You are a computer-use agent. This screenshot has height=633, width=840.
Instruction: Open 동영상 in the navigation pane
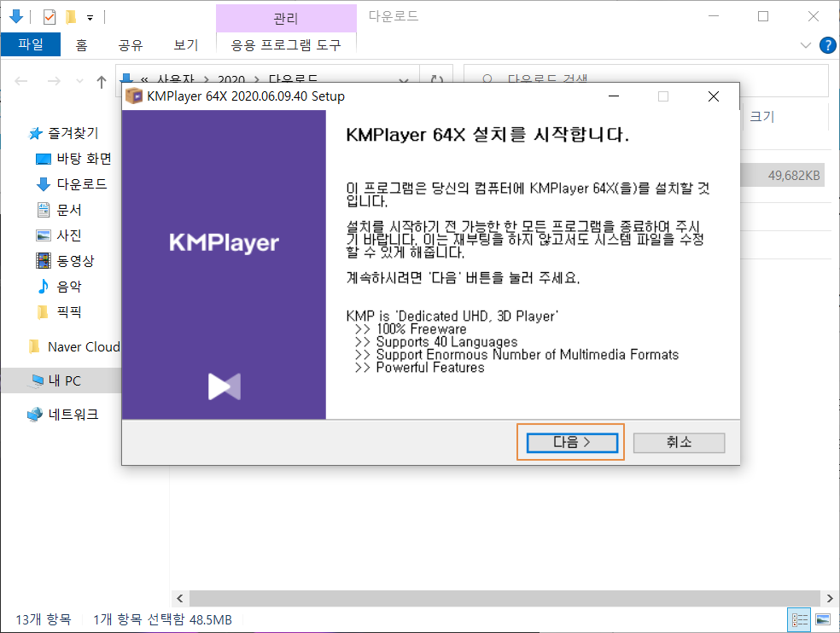coord(75,261)
